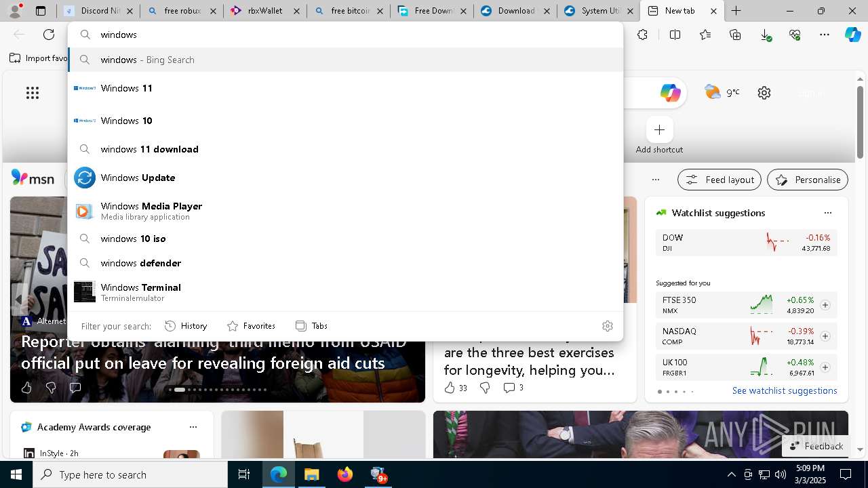The width and height of the screenshot is (868, 488).
Task: Open comments on USAID reporter article
Action: pos(75,388)
